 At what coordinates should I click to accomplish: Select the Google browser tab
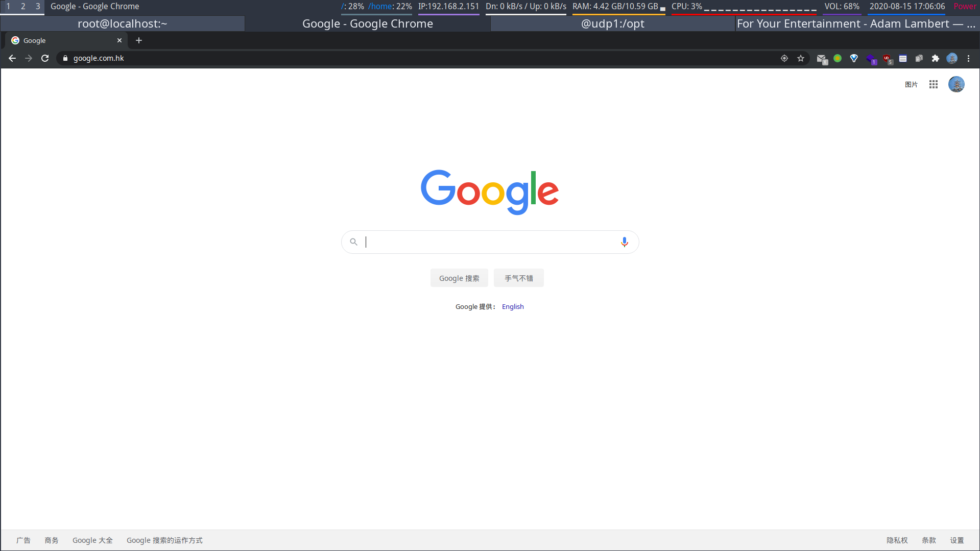point(66,40)
